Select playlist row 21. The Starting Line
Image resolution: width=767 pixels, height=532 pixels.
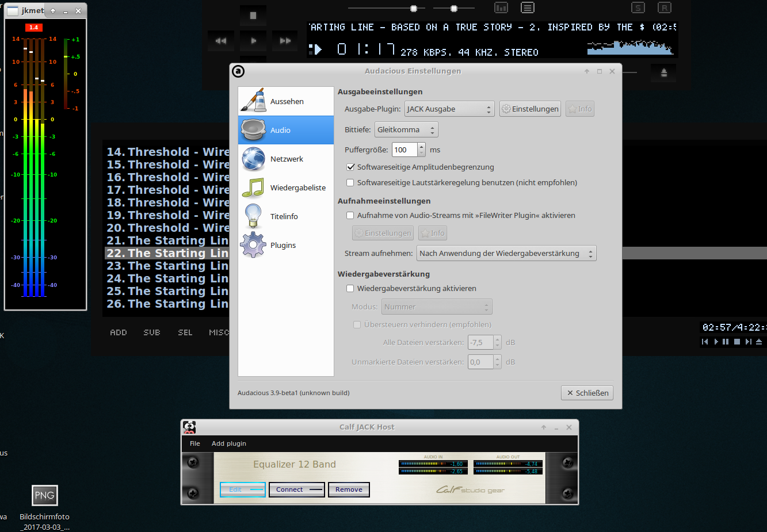click(x=167, y=240)
